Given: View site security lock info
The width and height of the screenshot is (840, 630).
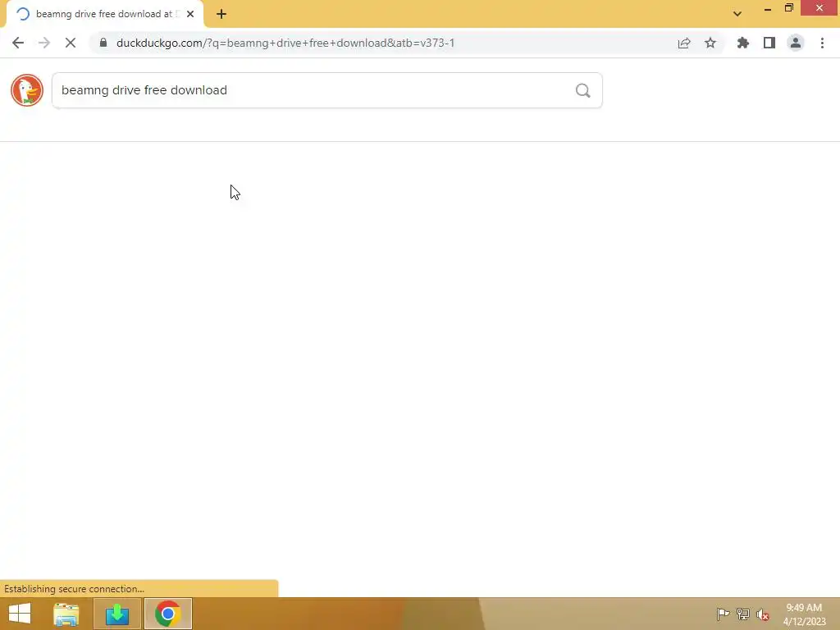Looking at the screenshot, I should (x=103, y=43).
